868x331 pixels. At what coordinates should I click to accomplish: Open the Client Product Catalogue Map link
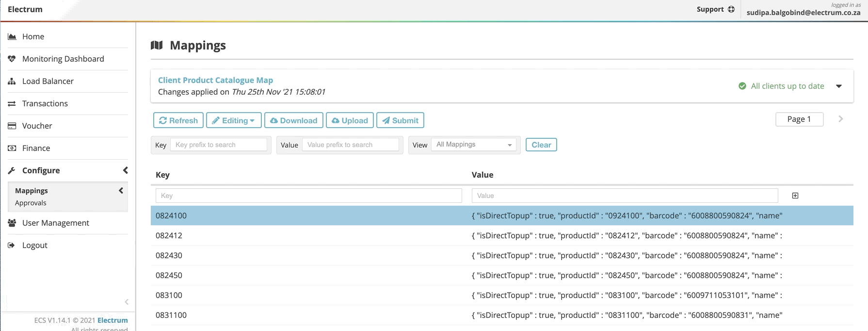(x=215, y=80)
